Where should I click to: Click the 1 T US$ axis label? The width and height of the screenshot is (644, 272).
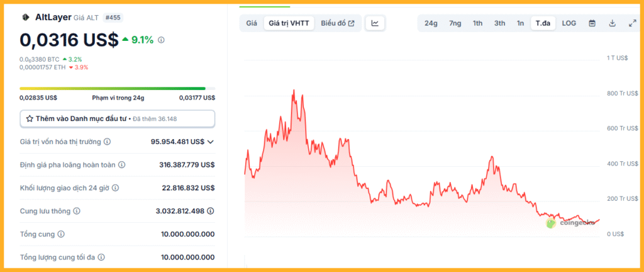[618, 58]
